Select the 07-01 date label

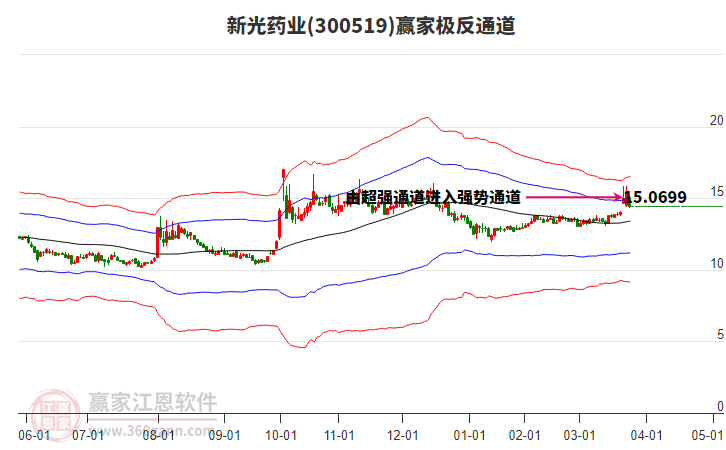[x=88, y=436]
